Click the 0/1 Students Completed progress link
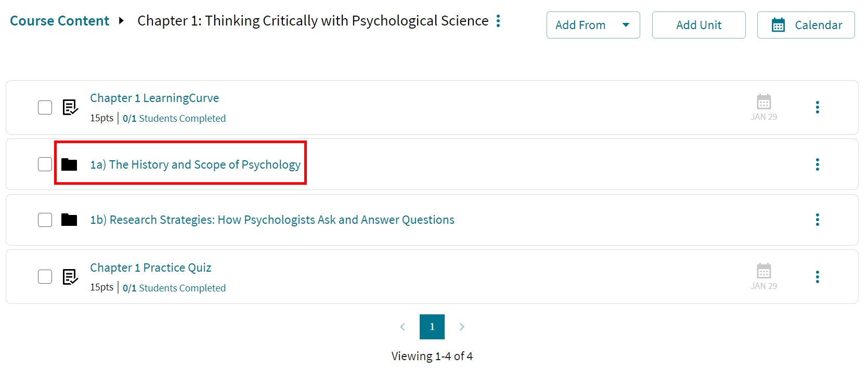868x369 pixels. (x=174, y=118)
